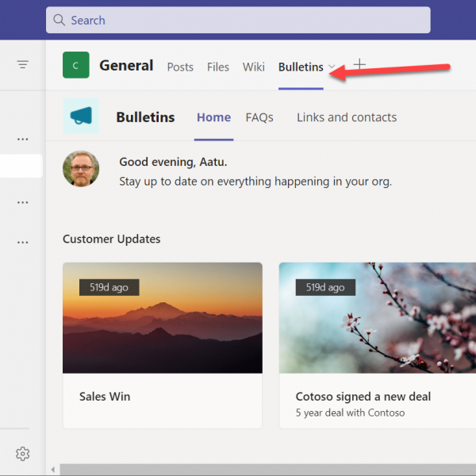Open Cotoso signed a new deal article

point(363,397)
